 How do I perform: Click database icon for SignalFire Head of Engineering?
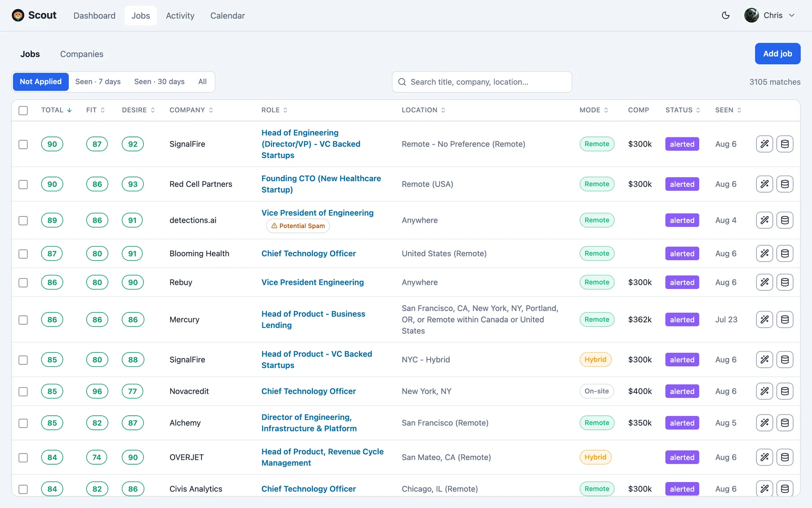(785, 144)
